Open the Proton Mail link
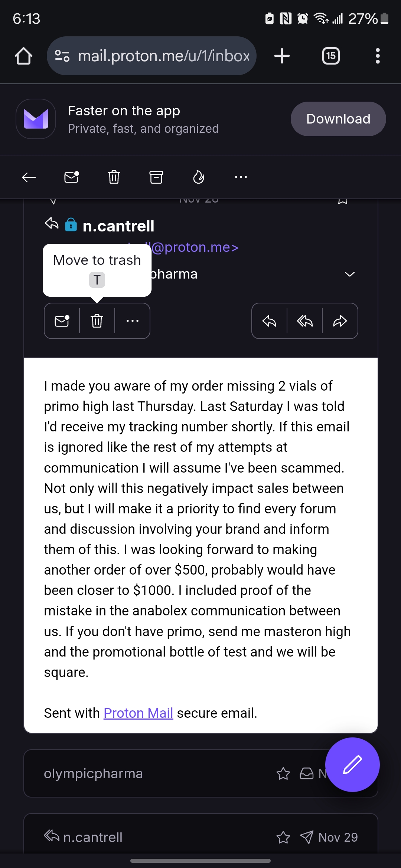The height and width of the screenshot is (868, 401). pos(138,713)
